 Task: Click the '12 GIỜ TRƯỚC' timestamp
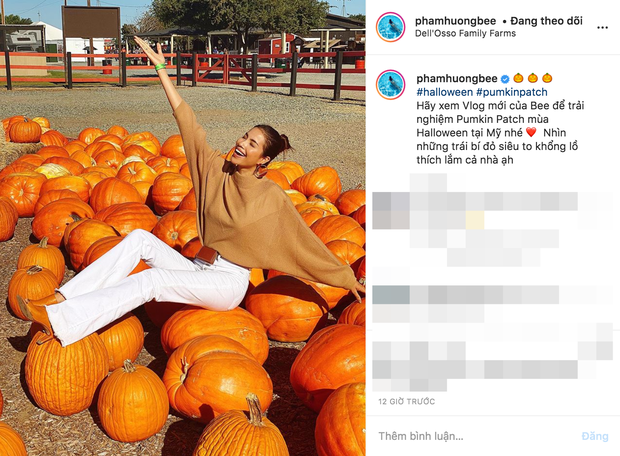point(406,401)
